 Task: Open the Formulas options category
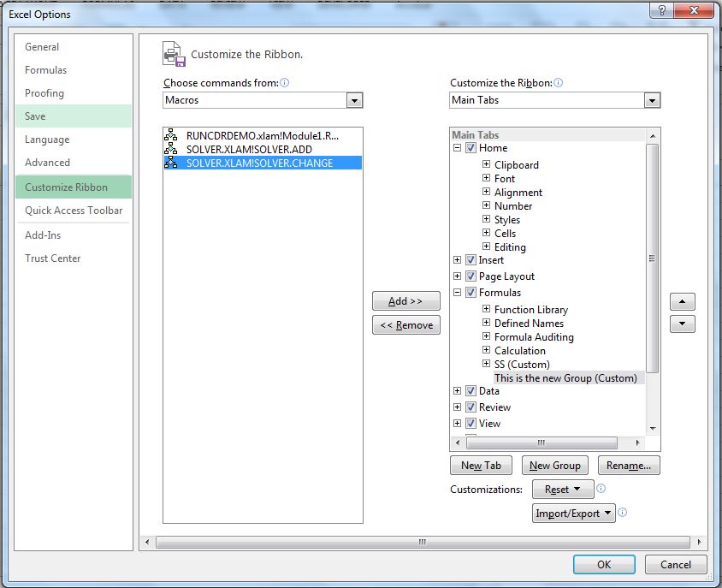tap(74, 70)
